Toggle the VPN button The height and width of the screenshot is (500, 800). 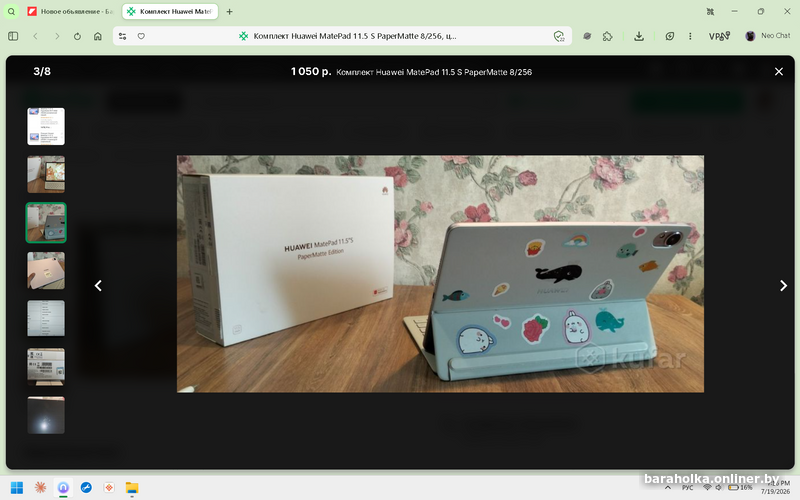(719, 36)
